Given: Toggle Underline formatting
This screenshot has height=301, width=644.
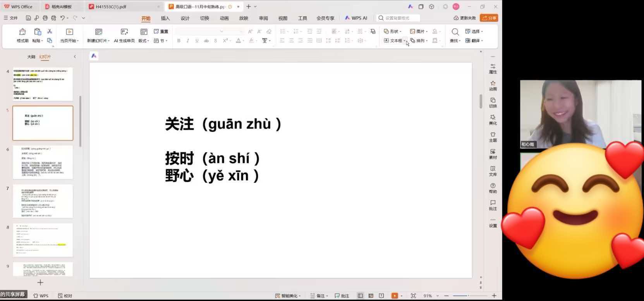Looking at the screenshot, I should [197, 40].
